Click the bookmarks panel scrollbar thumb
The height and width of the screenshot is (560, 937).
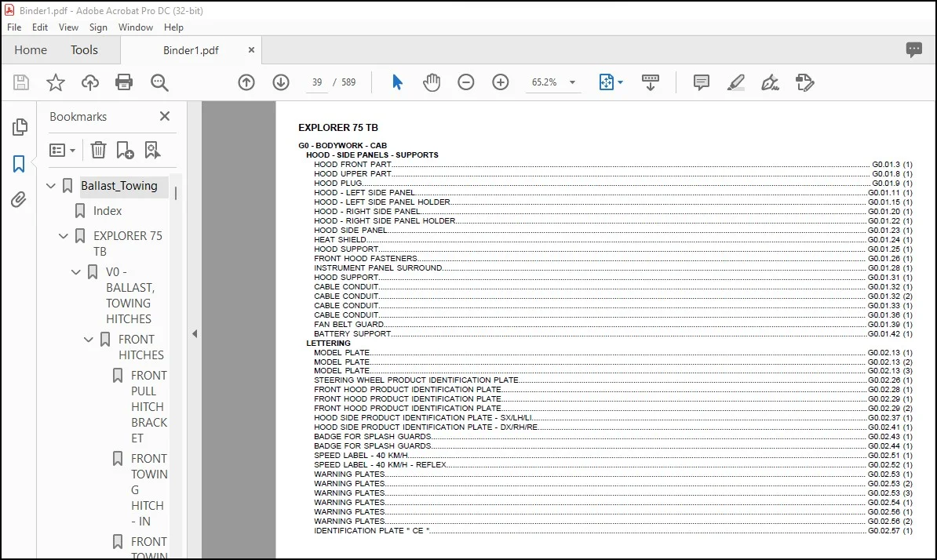pos(176,193)
